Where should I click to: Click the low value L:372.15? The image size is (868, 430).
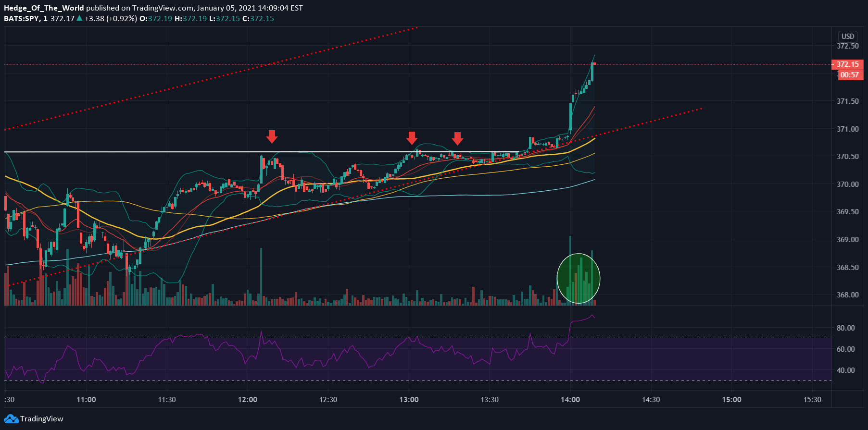pos(224,18)
